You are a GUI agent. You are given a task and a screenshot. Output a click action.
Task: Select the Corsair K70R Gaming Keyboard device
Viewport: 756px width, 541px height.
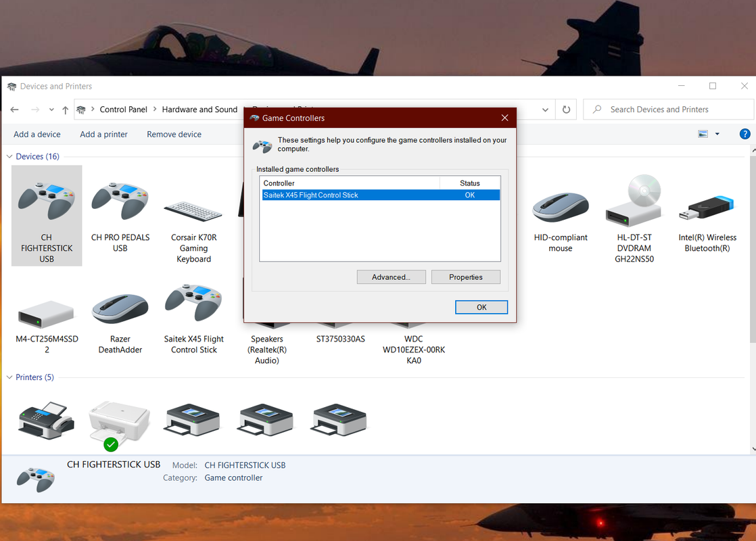pyautogui.click(x=193, y=231)
